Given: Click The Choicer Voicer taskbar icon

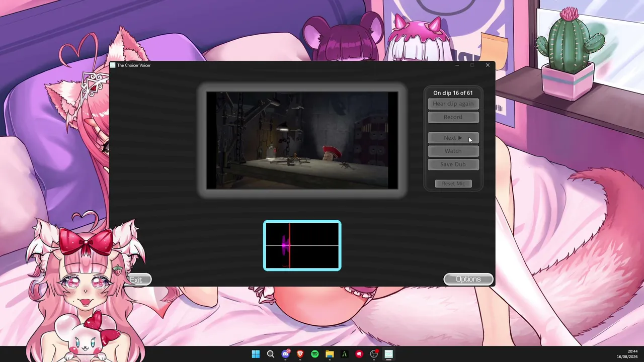Looking at the screenshot, I should click(x=388, y=354).
